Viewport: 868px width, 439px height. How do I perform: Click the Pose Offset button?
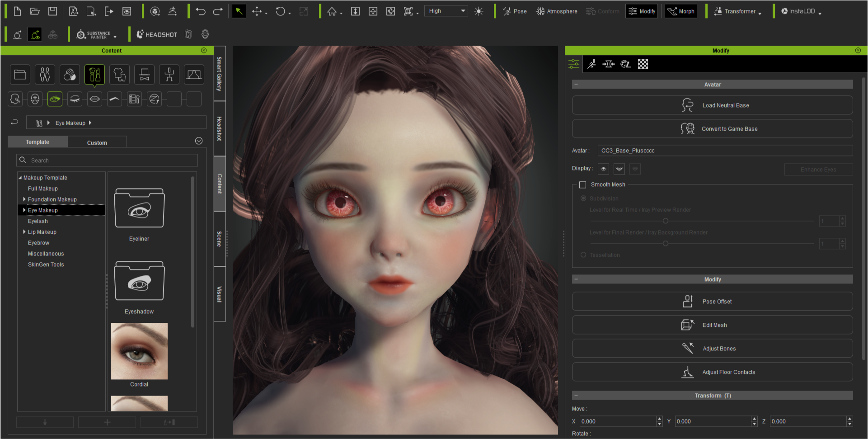[x=713, y=302]
